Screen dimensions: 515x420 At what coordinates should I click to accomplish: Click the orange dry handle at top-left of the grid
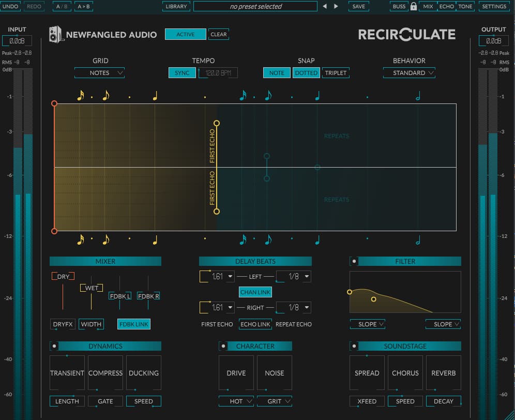[54, 103]
